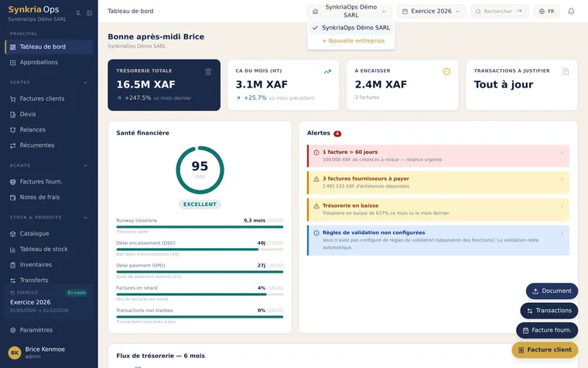Open the SynkriaOps Démo SARL company dropdown
Image resolution: width=588 pixels, height=368 pixels.
[x=350, y=12]
